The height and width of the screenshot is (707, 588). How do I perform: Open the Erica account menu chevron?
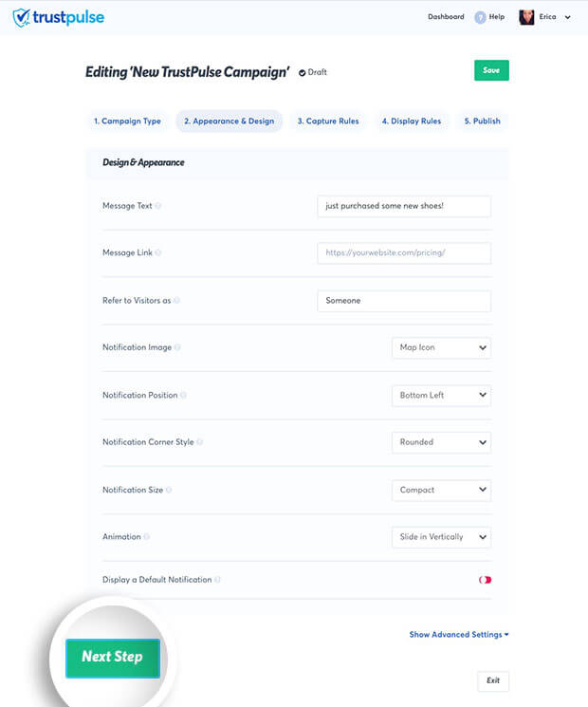[x=568, y=17]
